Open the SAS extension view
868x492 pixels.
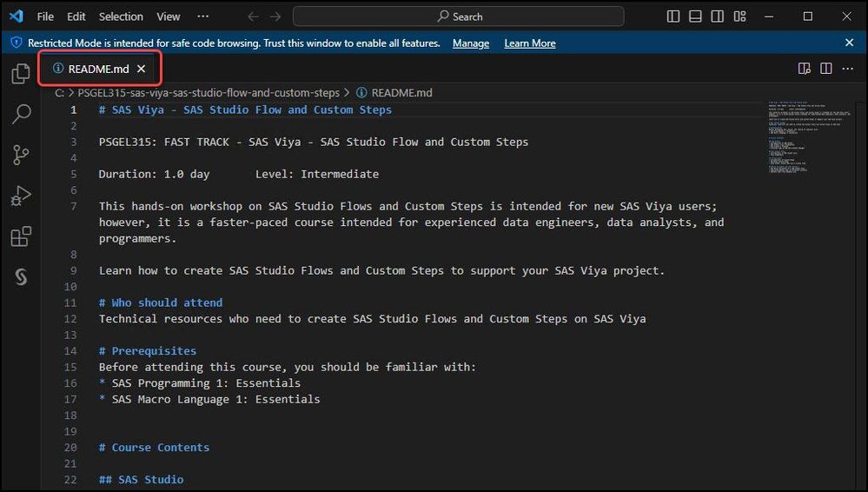[21, 276]
